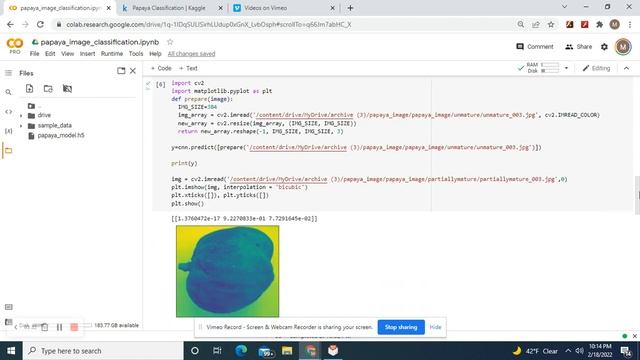Screen dimensions: 640x360
Task: Click the Share button
Action: 578,47
